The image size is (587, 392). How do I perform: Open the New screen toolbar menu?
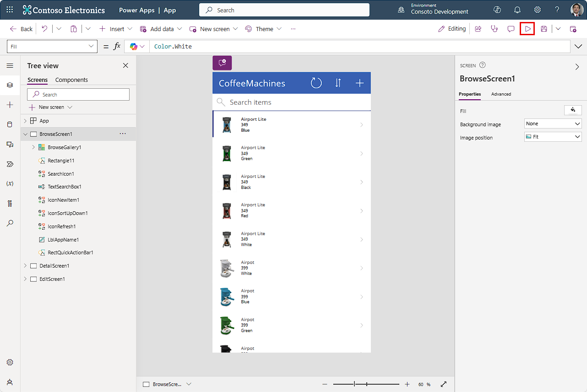(214, 29)
